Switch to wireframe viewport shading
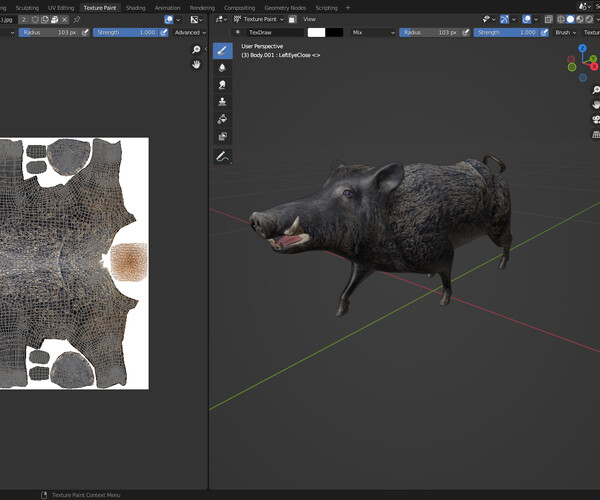The width and height of the screenshot is (600, 500). 561,19
